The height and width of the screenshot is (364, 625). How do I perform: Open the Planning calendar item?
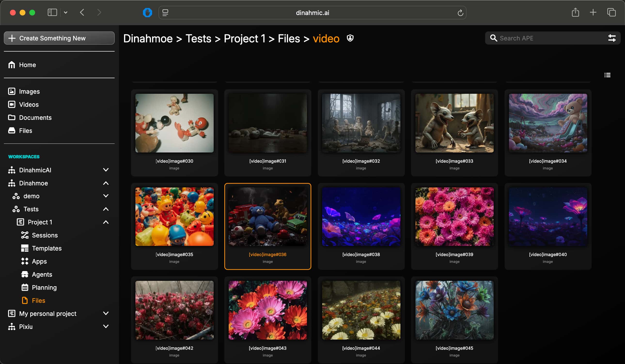[44, 287]
